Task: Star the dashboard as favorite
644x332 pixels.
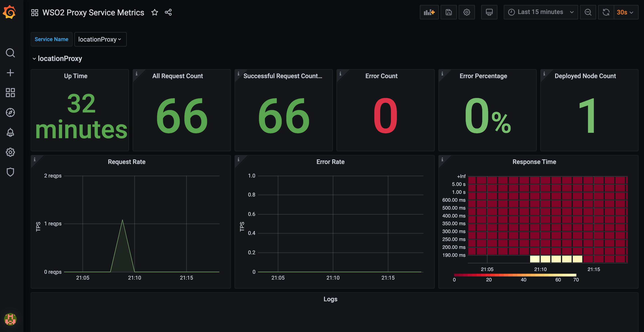Action: point(154,12)
